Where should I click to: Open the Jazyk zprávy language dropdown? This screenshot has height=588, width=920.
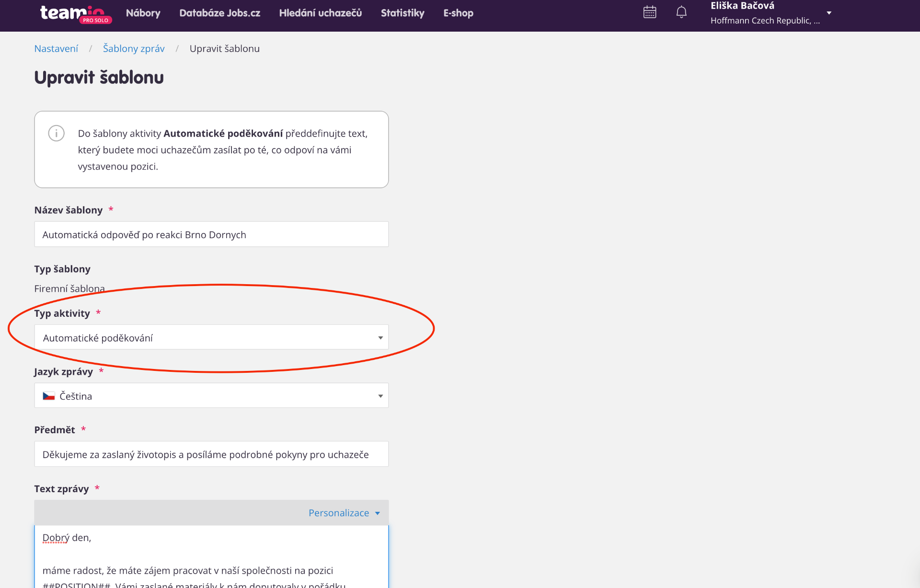(211, 396)
